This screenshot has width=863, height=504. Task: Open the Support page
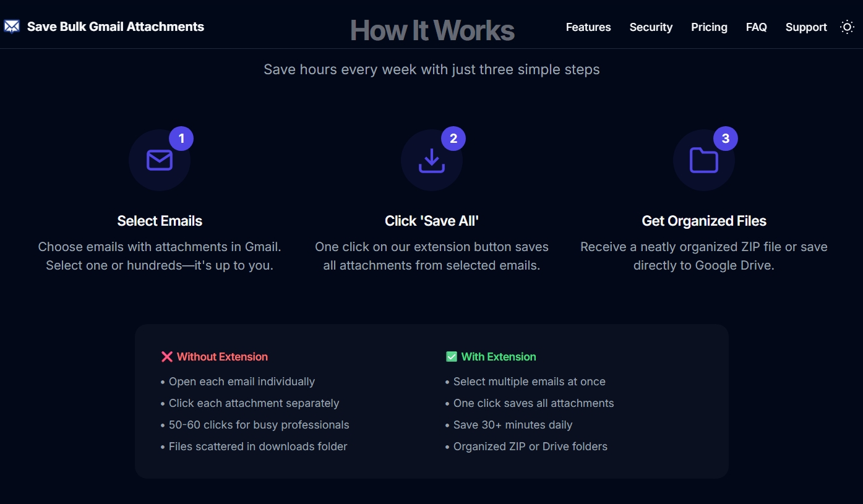(x=806, y=27)
